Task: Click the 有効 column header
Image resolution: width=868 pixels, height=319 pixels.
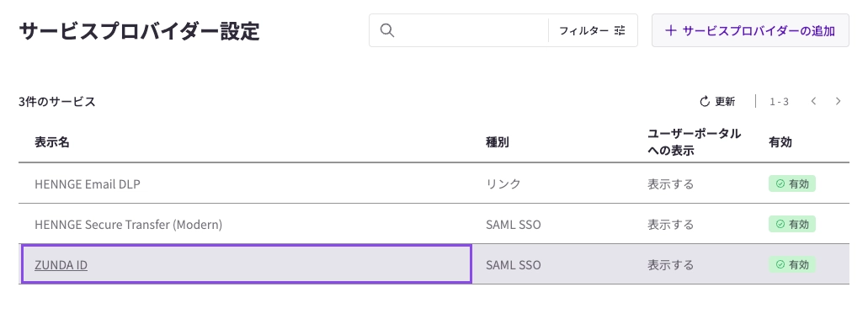Action: tap(780, 142)
